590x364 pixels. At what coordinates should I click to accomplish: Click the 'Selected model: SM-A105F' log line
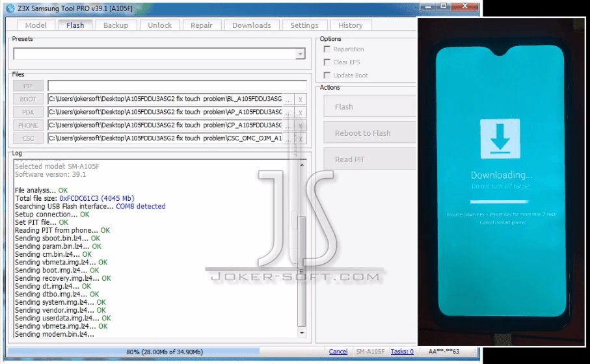[x=57, y=166]
